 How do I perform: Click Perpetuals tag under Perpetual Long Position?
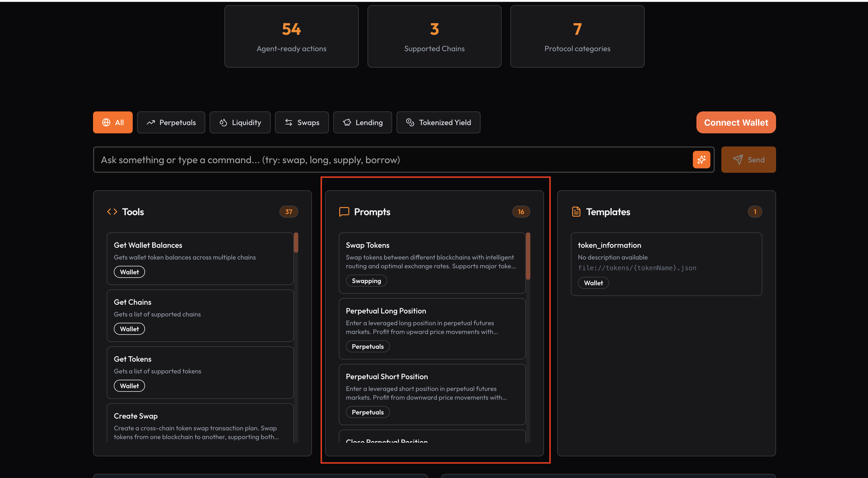pos(368,347)
